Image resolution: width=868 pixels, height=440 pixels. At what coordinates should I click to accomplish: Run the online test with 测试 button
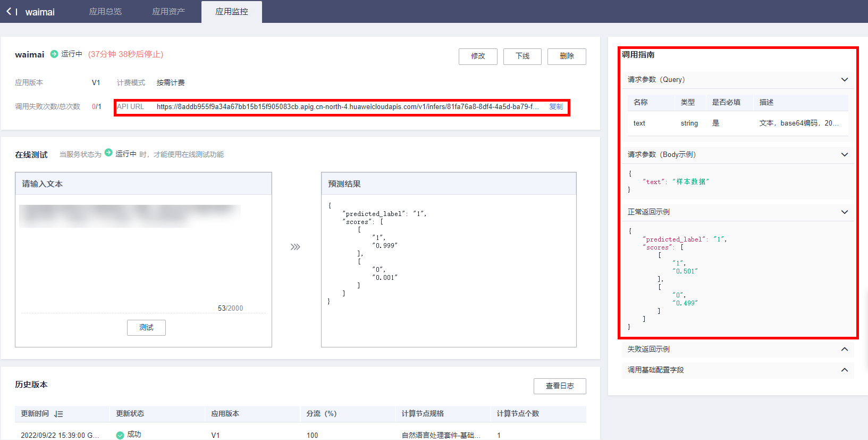coord(146,328)
